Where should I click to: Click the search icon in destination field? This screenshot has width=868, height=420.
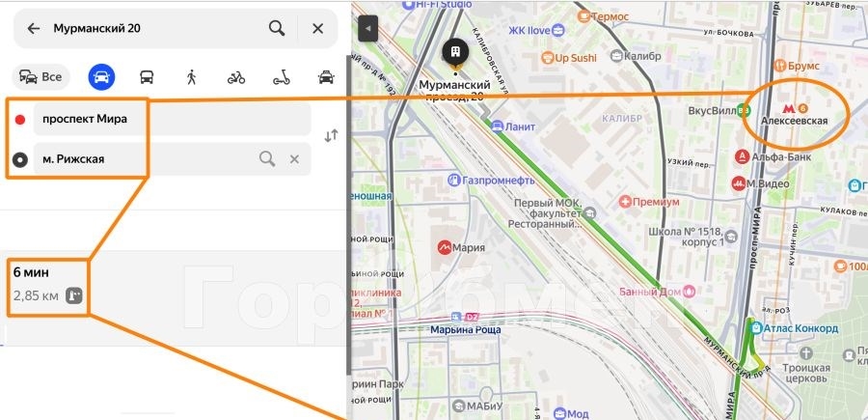(267, 159)
